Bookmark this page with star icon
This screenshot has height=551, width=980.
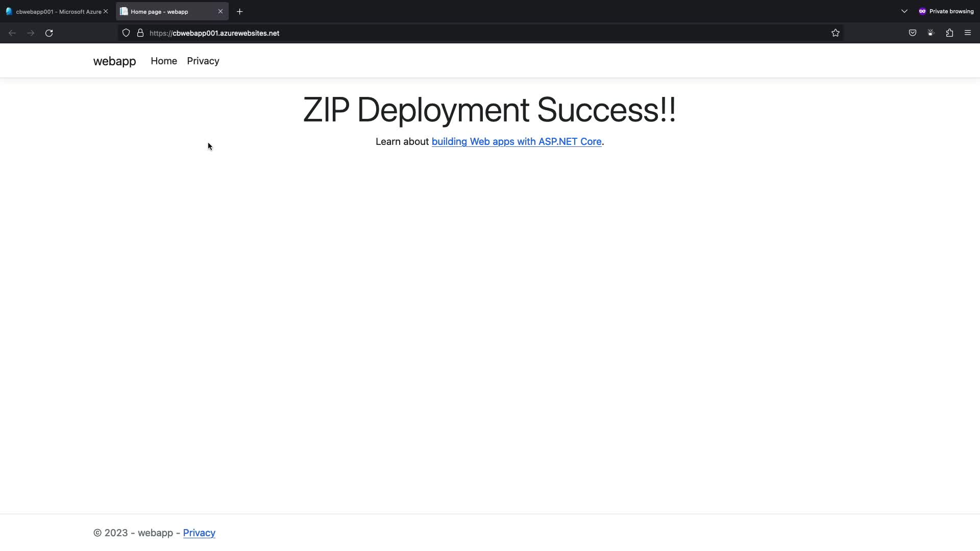pos(835,33)
